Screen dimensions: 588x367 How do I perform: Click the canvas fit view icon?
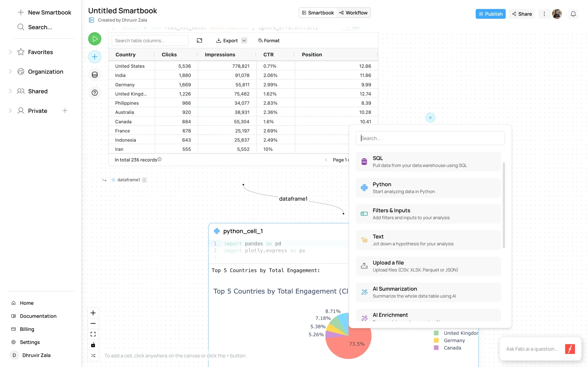coord(93,334)
